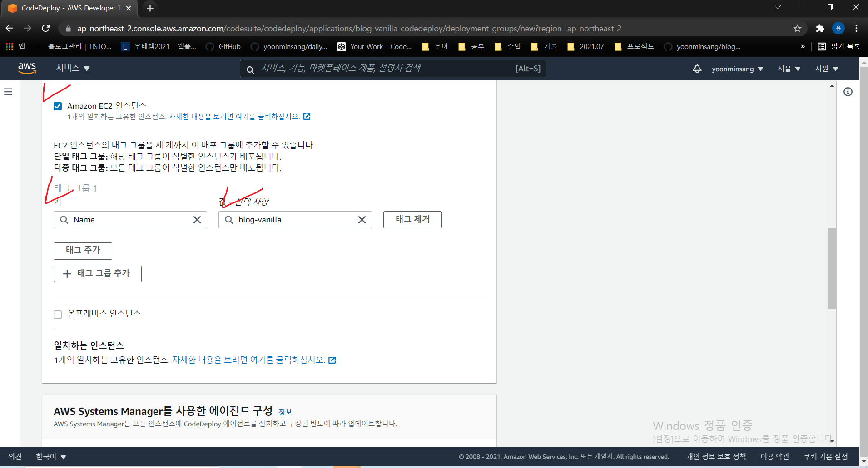
Task: Open the notifications bell icon
Action: [x=697, y=69]
